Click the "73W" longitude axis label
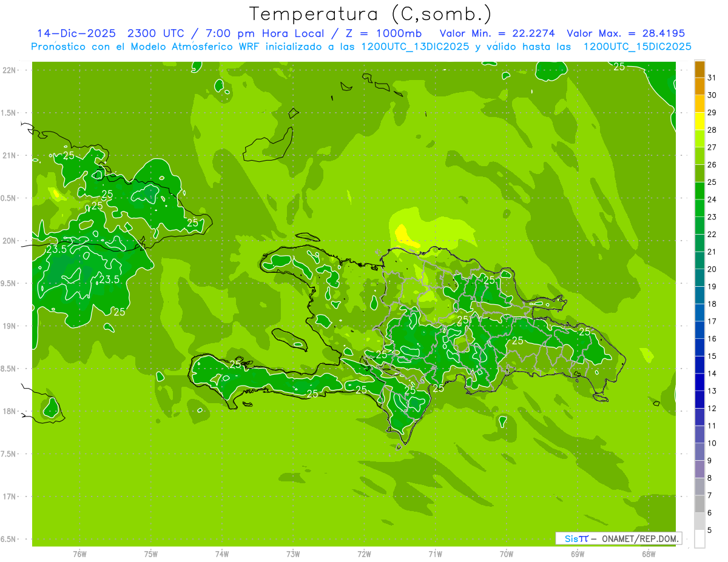Image resolution: width=728 pixels, height=562 pixels. pyautogui.click(x=293, y=554)
